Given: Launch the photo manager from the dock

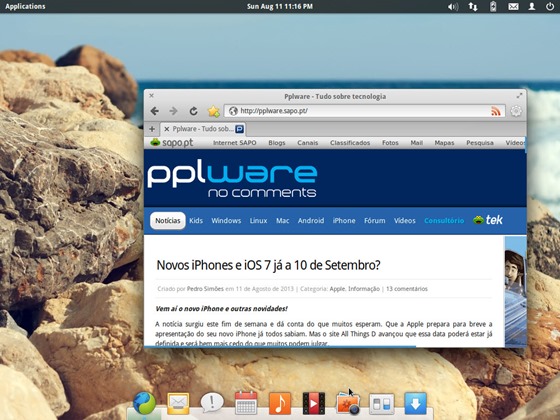Looking at the screenshot, I should pos(348,404).
